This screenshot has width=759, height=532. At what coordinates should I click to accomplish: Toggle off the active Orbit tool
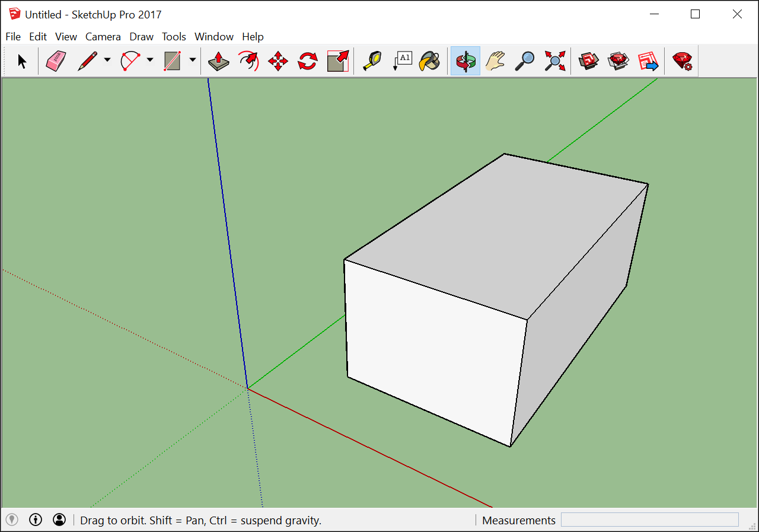coord(465,60)
